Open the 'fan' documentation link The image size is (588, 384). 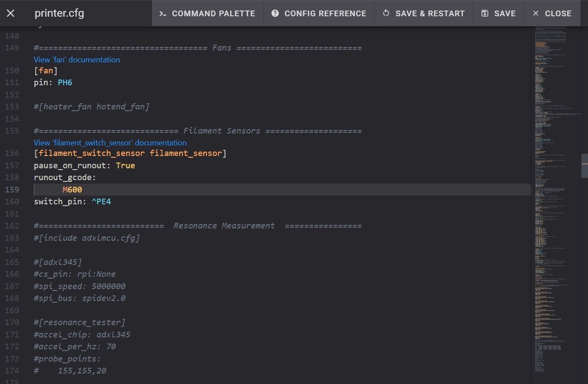point(77,60)
